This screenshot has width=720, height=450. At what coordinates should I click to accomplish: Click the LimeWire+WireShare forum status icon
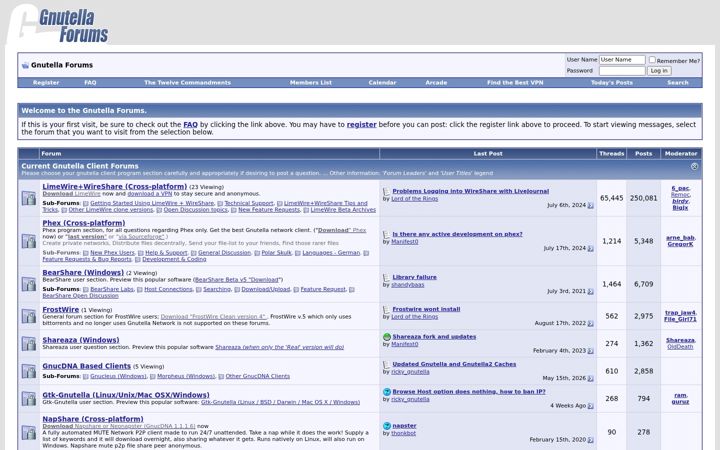[28, 198]
